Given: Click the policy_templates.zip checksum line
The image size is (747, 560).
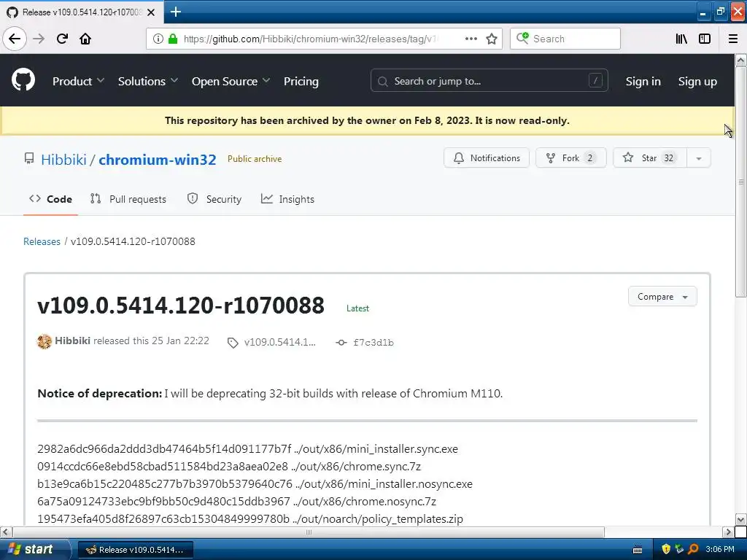Looking at the screenshot, I should [x=250, y=519].
